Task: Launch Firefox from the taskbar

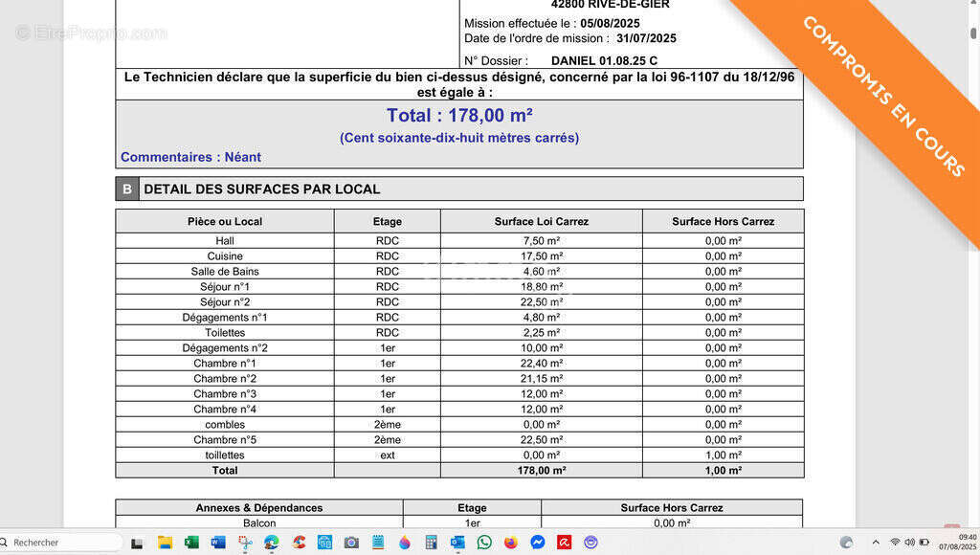Action: 511,543
